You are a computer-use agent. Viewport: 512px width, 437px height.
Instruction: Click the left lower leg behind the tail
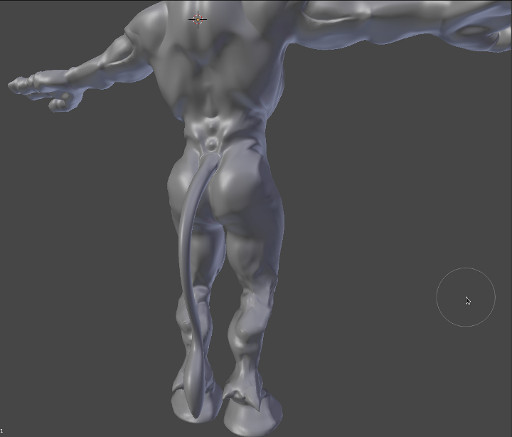(195, 320)
